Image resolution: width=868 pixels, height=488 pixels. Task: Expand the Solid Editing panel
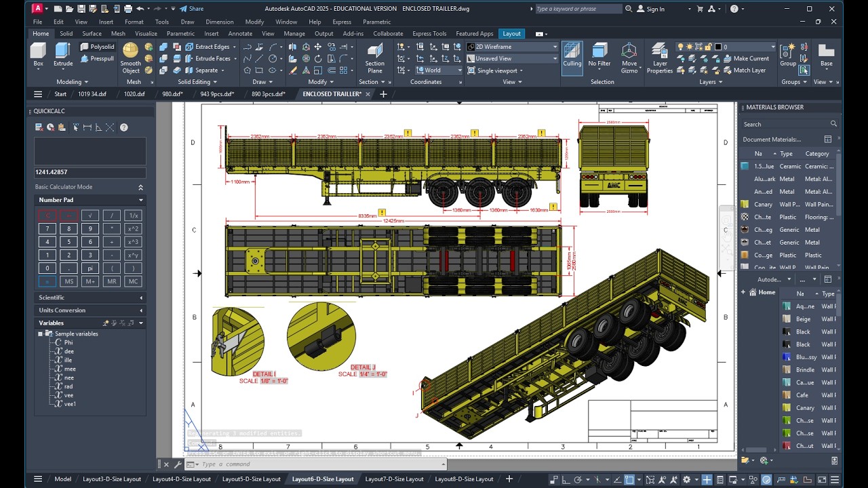tap(197, 82)
